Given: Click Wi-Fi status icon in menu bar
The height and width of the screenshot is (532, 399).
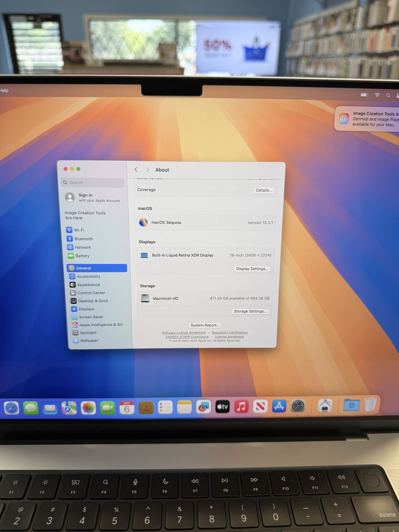Looking at the screenshot, I should click(x=377, y=95).
